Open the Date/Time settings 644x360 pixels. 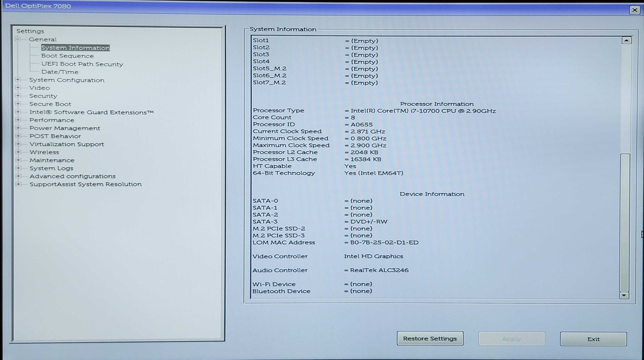(x=60, y=72)
